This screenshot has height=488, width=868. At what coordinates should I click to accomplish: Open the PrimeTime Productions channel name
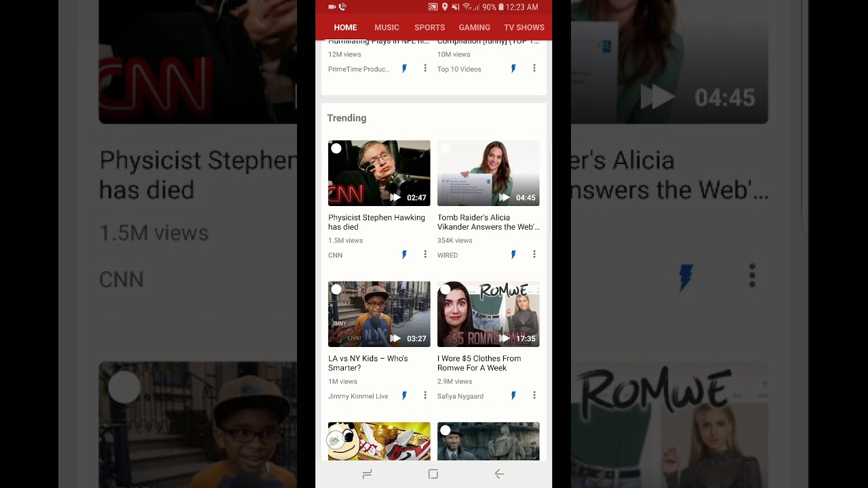coord(359,69)
